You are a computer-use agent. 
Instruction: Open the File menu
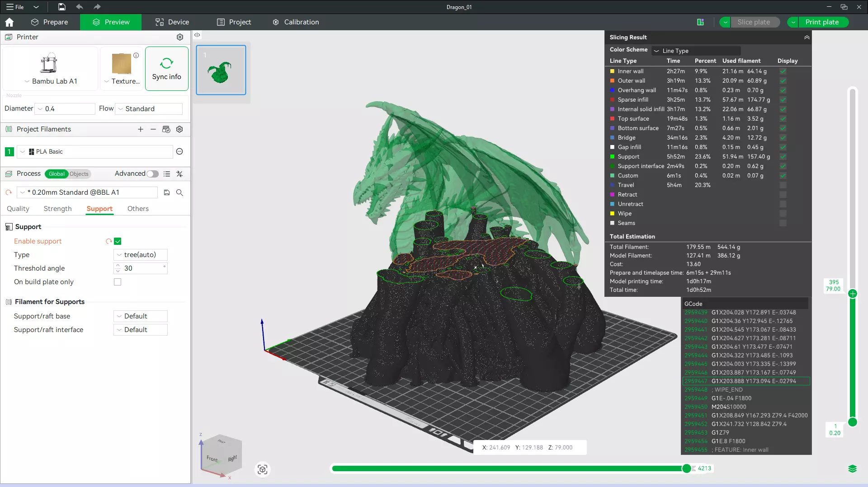pos(15,7)
